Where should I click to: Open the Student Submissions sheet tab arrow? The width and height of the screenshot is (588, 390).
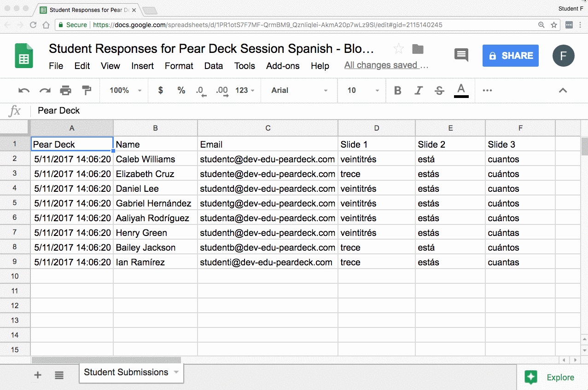[176, 373]
